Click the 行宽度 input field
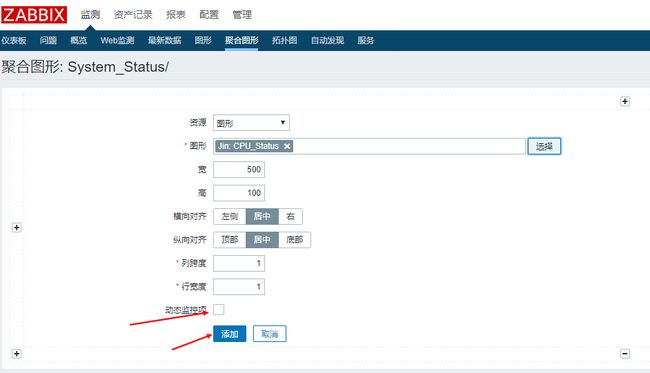The image size is (650, 373). click(x=239, y=286)
